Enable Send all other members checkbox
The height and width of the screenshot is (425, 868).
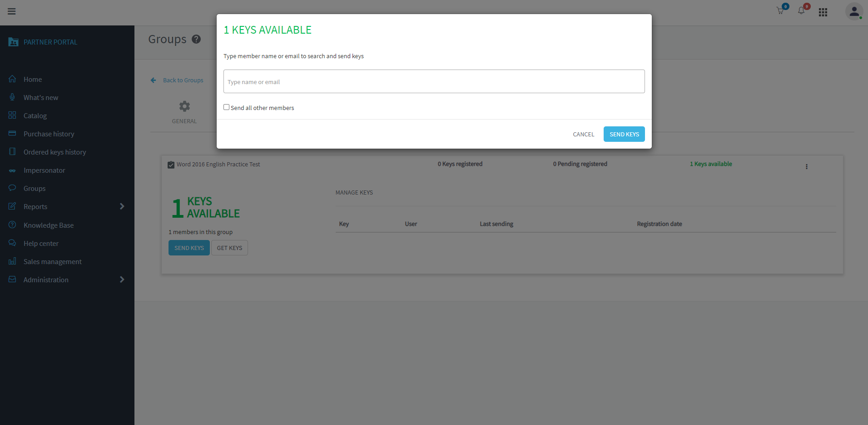[x=226, y=107]
